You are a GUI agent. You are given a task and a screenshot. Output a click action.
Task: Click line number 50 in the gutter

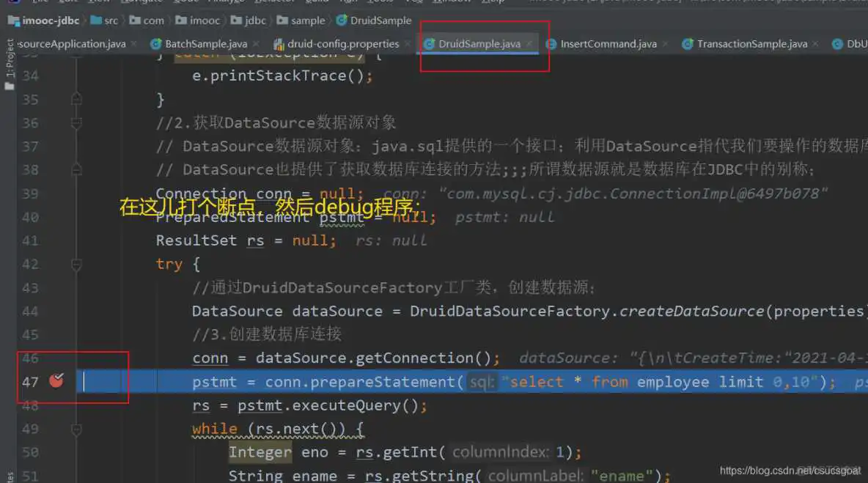31,452
